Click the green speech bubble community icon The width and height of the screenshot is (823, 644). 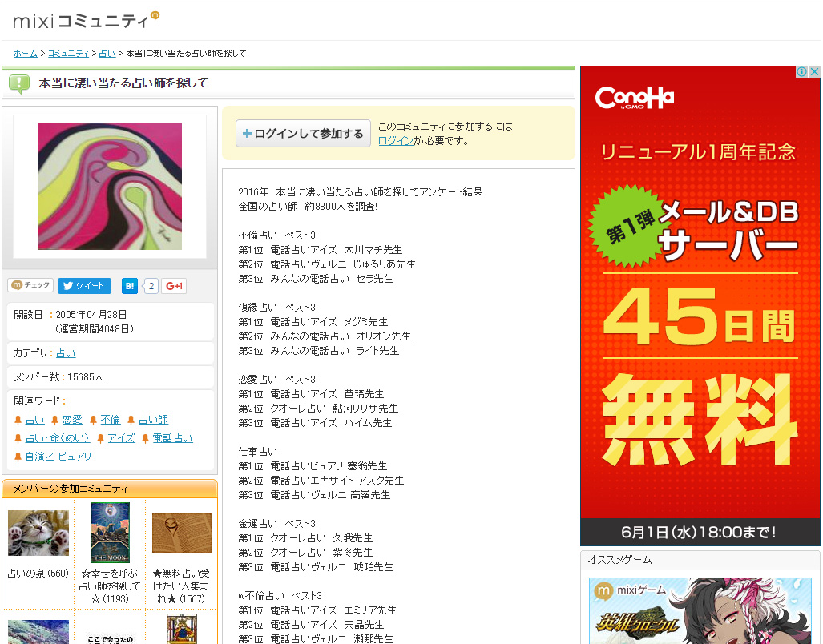pyautogui.click(x=19, y=83)
